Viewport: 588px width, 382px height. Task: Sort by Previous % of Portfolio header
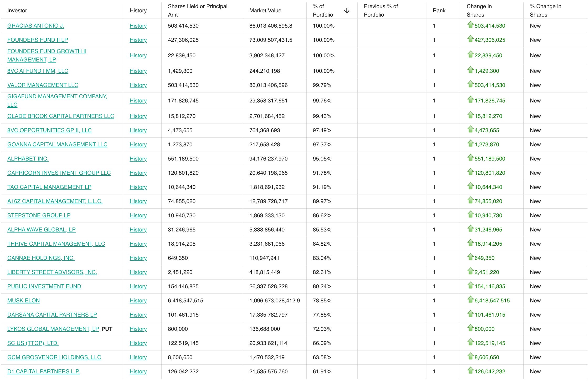(381, 11)
